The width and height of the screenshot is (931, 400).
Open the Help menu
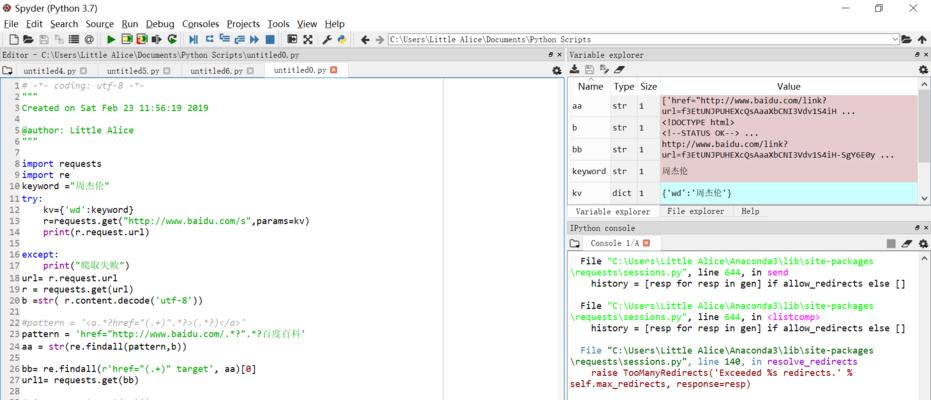(x=335, y=24)
